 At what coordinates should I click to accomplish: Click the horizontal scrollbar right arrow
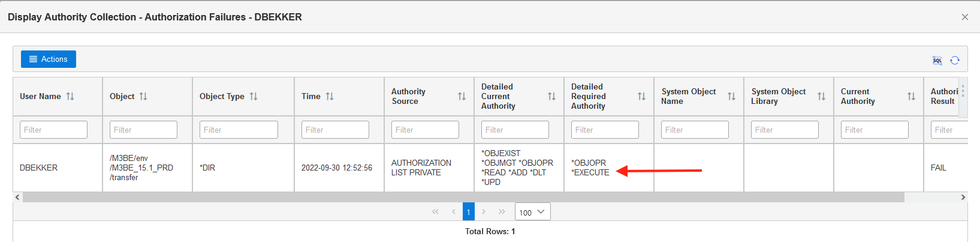[963, 197]
